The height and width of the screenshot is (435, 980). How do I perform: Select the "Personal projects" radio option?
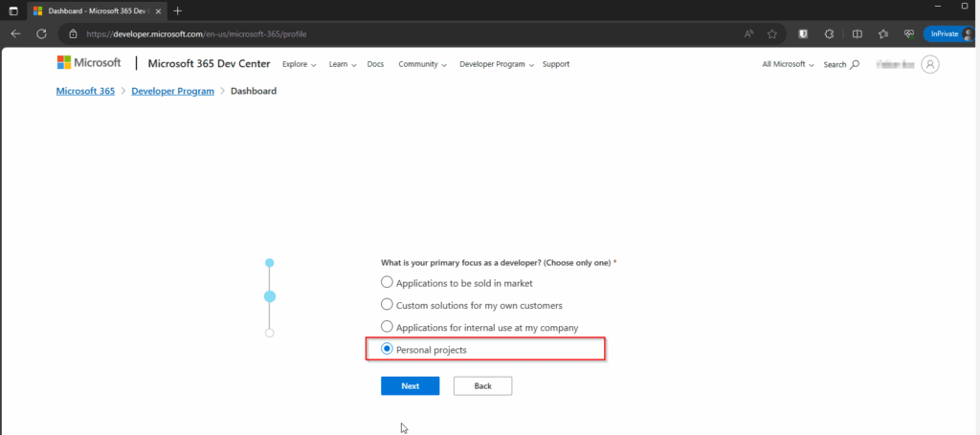[387, 350]
